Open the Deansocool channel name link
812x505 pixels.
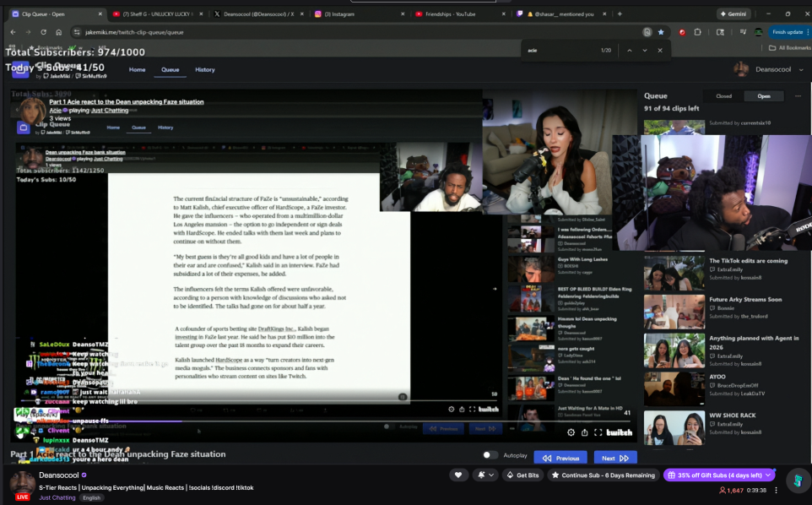(x=59, y=475)
